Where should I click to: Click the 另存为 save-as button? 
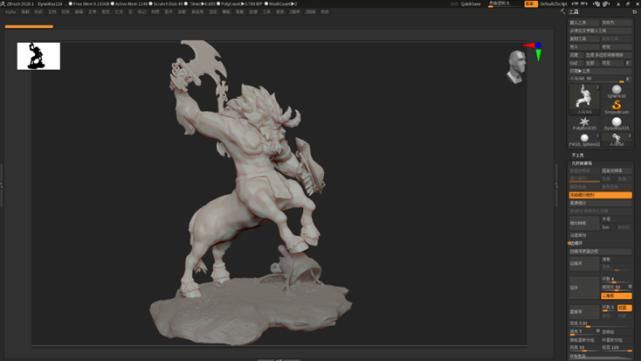616,22
